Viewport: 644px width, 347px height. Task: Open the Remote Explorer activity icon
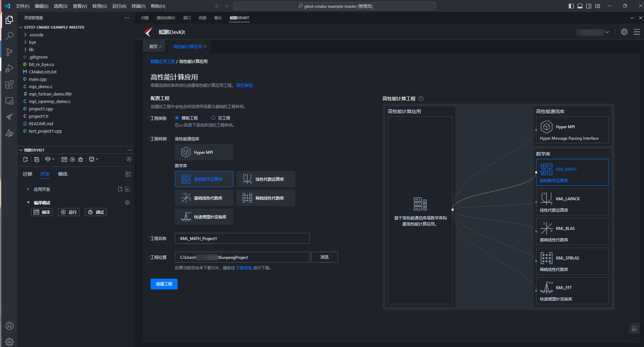(9, 101)
